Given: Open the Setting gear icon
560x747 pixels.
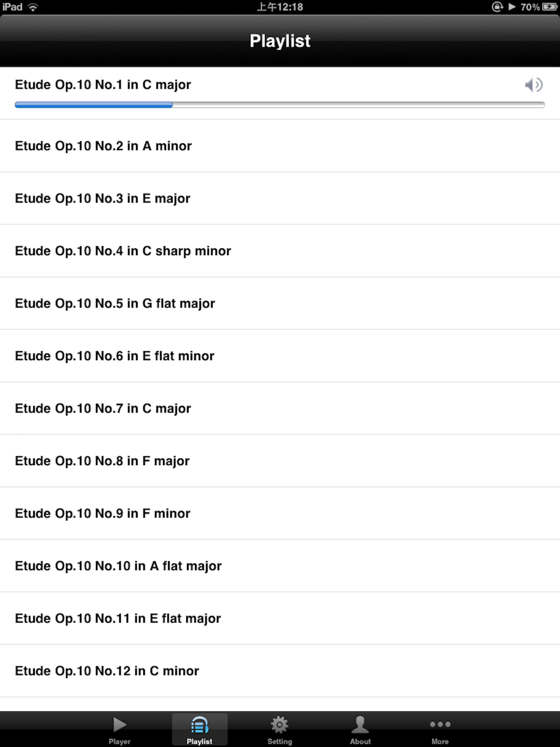Looking at the screenshot, I should (279, 725).
